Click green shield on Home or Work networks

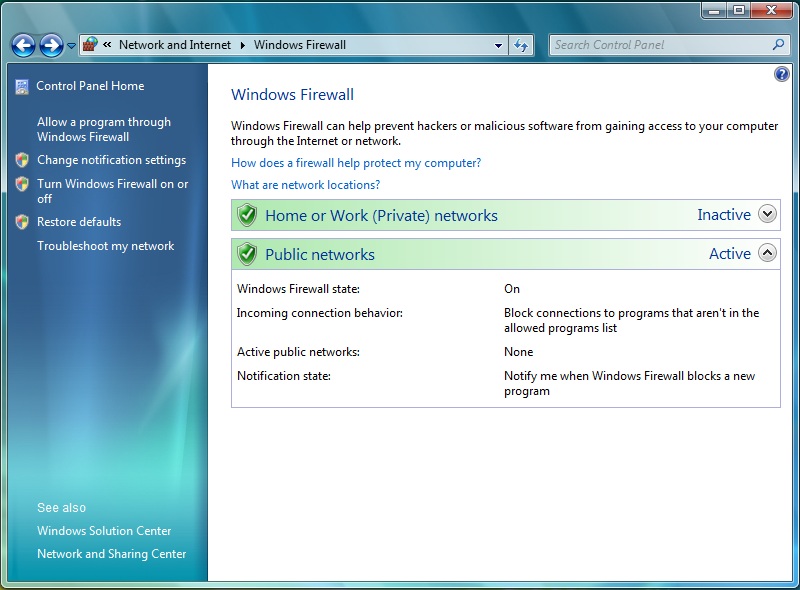pyautogui.click(x=247, y=215)
